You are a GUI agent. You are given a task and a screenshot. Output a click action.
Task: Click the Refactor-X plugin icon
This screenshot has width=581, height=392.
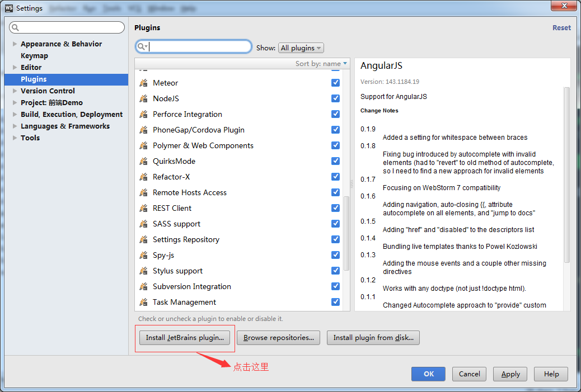143,177
